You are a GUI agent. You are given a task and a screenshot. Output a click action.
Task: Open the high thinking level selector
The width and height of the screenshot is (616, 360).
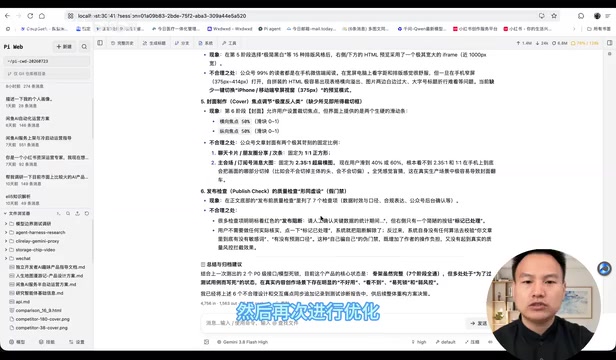click(419, 342)
